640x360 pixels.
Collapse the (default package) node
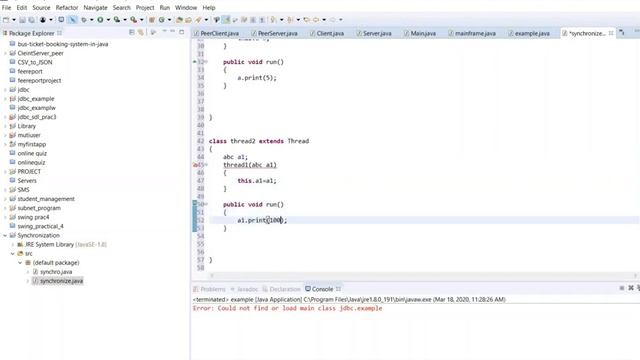[x=20, y=263]
